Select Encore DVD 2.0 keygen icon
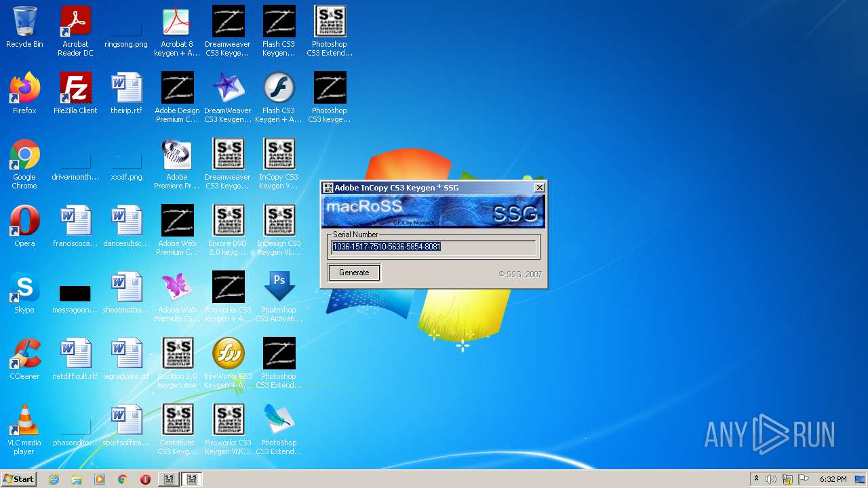The image size is (868, 488). 228,231
